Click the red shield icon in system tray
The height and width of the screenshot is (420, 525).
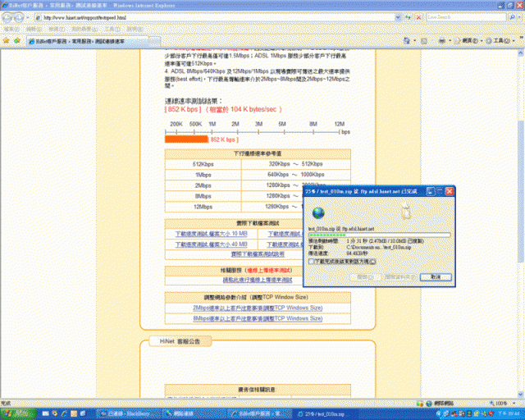point(491,414)
